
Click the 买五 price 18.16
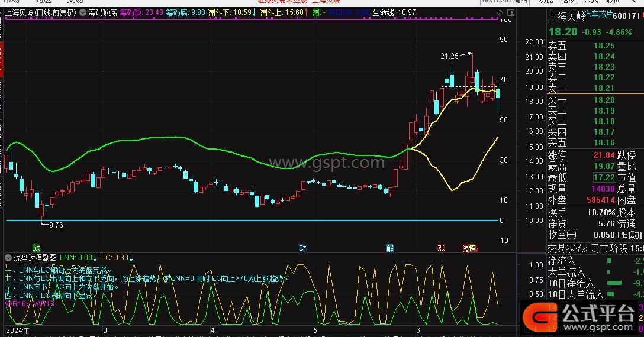pos(604,143)
